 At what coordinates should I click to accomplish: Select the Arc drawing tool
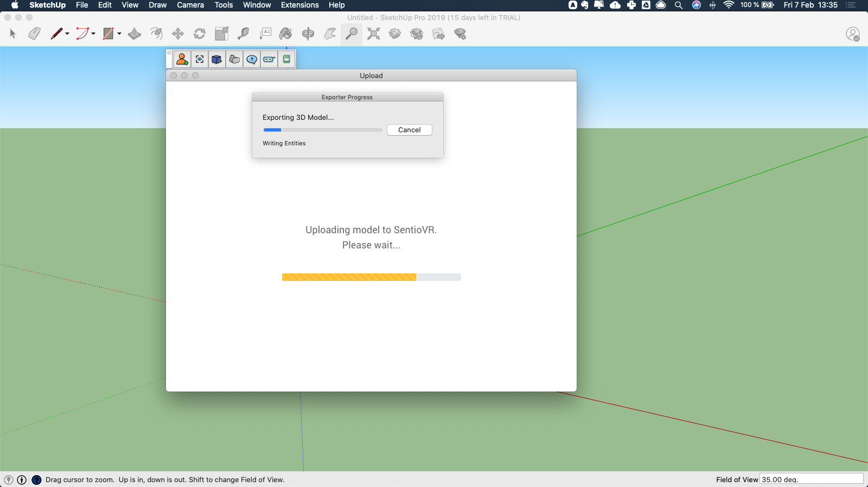82,34
